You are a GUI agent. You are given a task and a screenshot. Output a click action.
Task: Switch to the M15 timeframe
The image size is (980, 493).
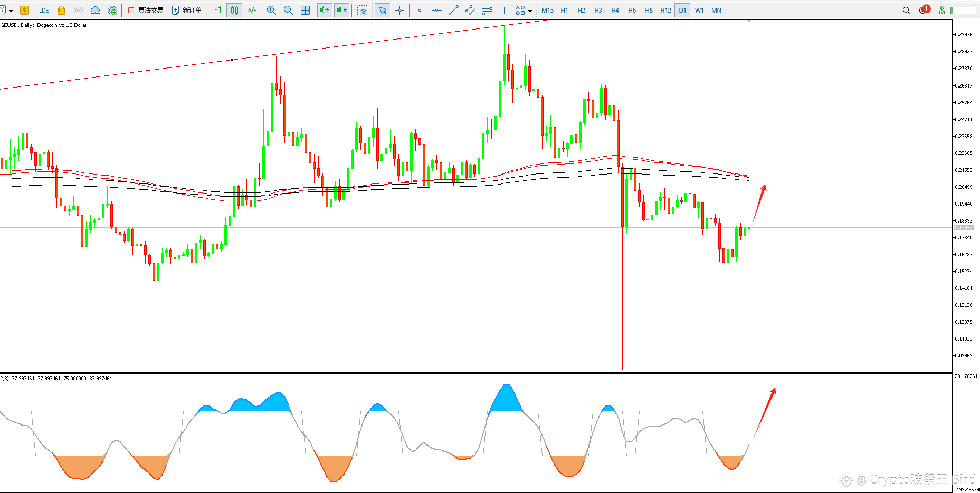click(x=547, y=10)
